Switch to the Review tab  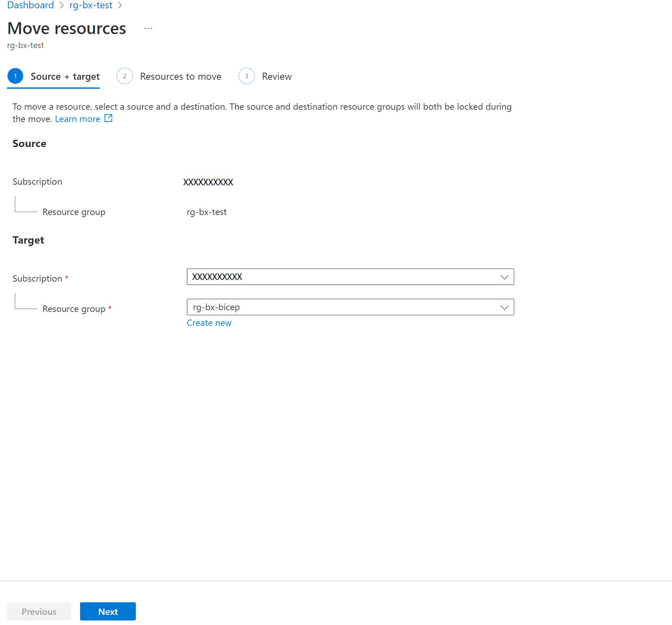tap(265, 76)
